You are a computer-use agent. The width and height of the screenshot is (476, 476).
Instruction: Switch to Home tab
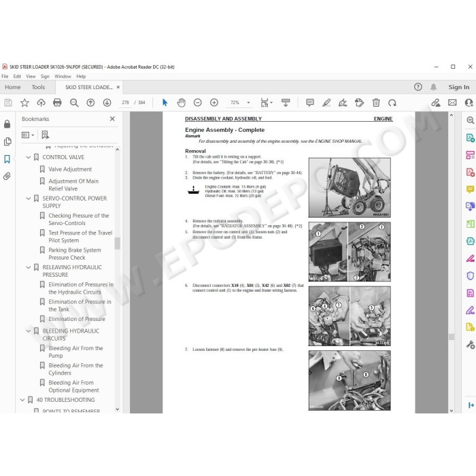click(x=13, y=87)
